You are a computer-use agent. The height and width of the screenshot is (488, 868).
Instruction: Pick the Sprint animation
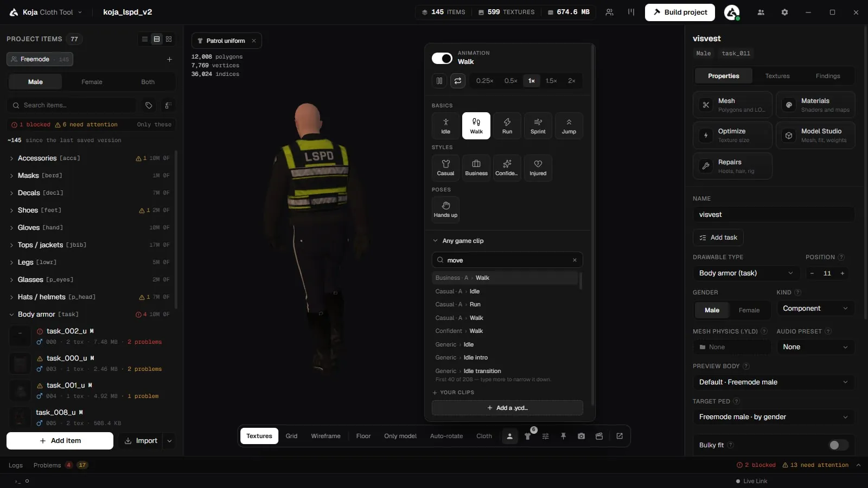538,126
